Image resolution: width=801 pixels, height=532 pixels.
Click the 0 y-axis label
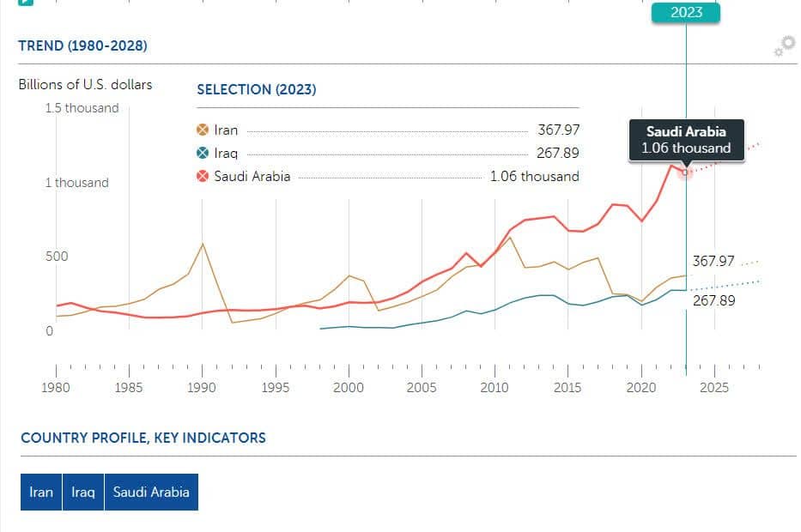pos(49,331)
